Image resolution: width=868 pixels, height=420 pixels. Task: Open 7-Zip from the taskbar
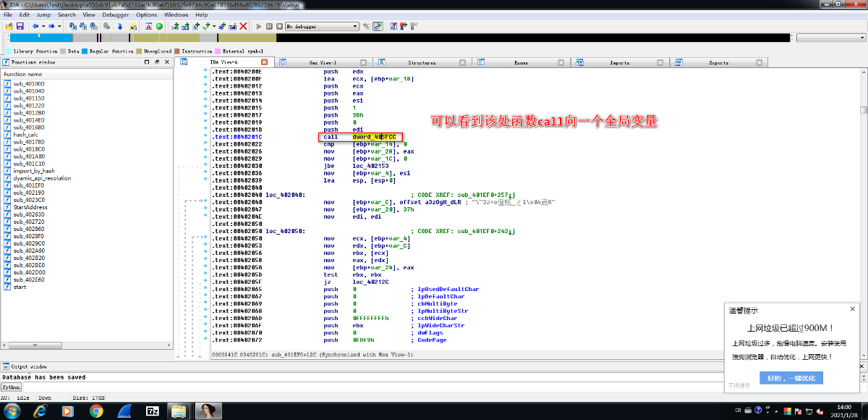pyautogui.click(x=153, y=411)
